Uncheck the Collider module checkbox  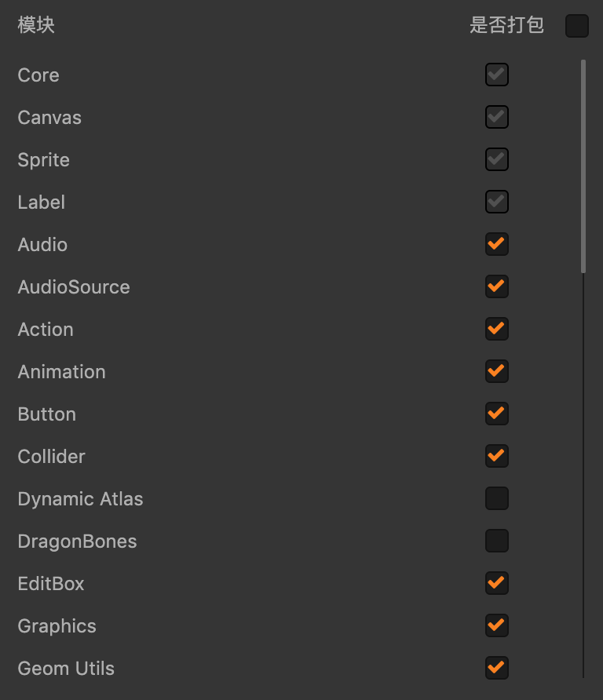pyautogui.click(x=496, y=456)
